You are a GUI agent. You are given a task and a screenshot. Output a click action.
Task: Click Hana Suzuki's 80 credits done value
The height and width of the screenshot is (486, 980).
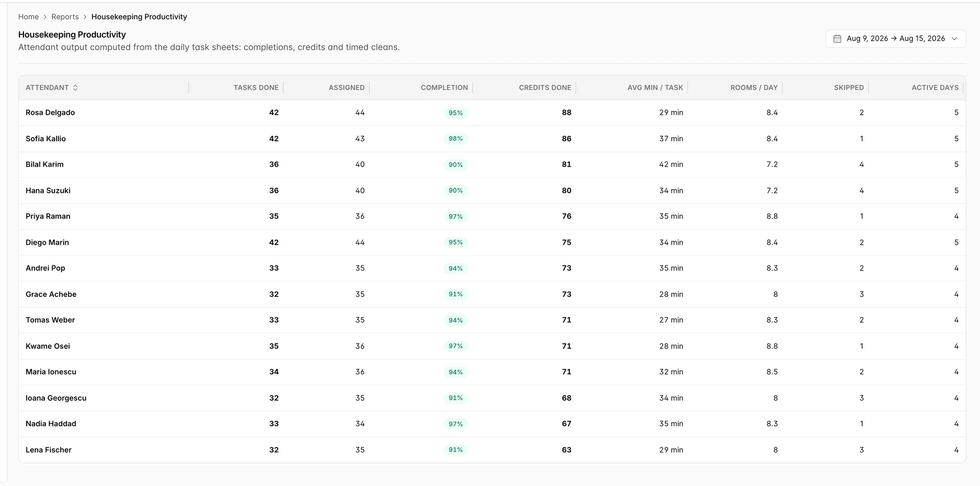567,191
